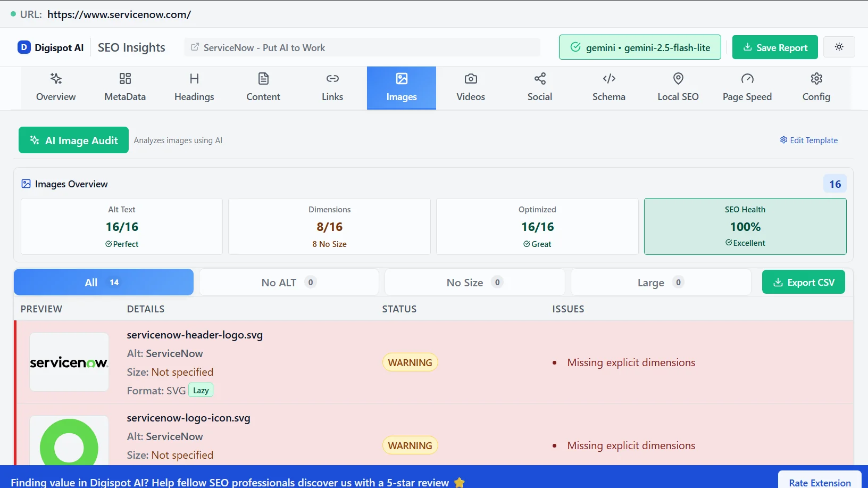Select the Overview sparkle icon
The height and width of the screenshot is (488, 868).
55,79
